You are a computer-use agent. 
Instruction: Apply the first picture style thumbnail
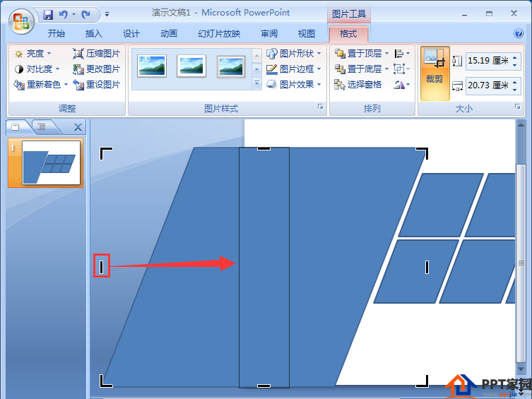152,66
